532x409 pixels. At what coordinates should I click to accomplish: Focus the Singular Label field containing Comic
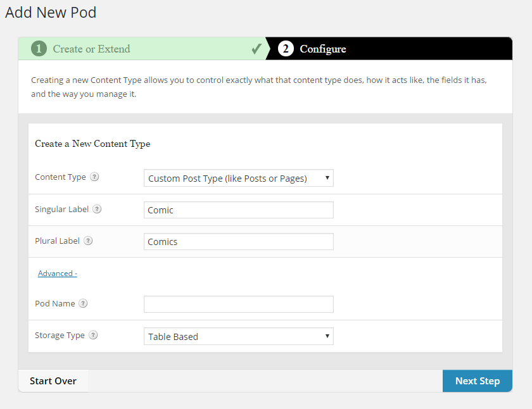[x=238, y=210]
